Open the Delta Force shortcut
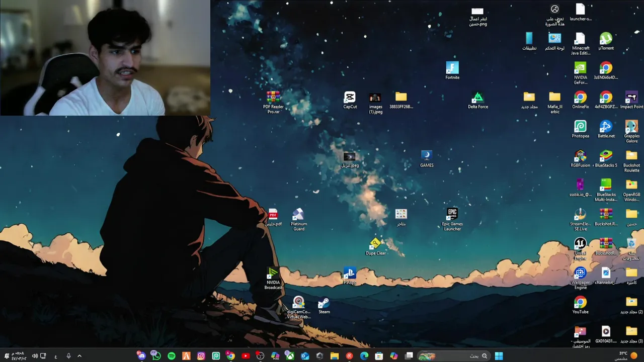 [x=477, y=99]
